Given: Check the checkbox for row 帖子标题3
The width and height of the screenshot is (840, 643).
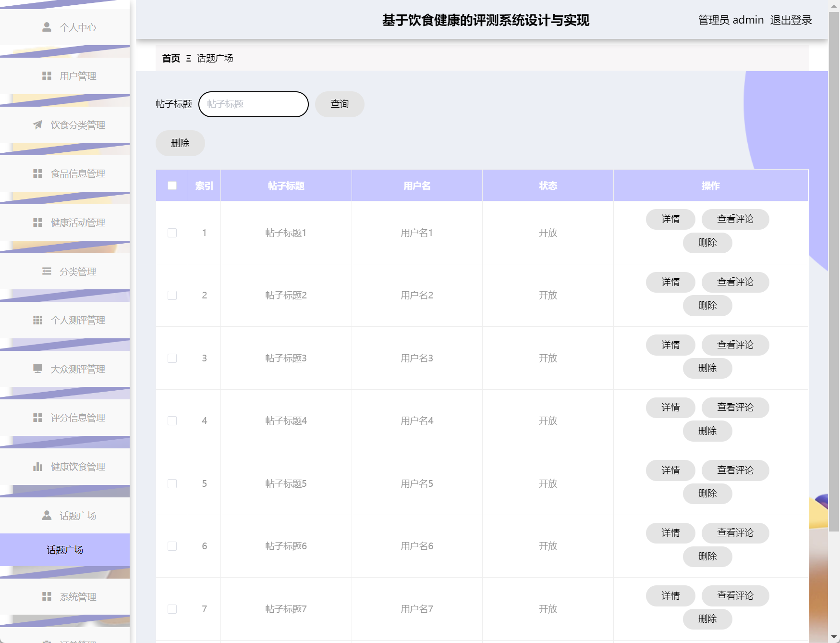Looking at the screenshot, I should [172, 358].
